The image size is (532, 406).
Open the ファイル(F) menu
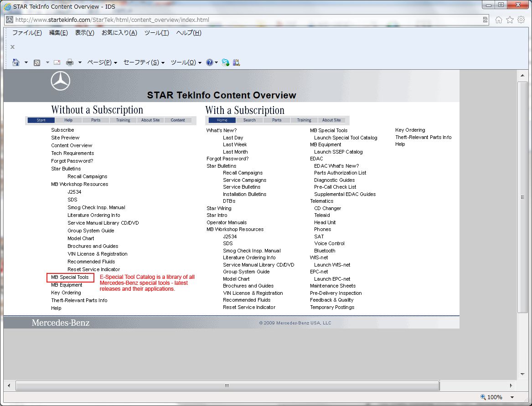[x=27, y=33]
